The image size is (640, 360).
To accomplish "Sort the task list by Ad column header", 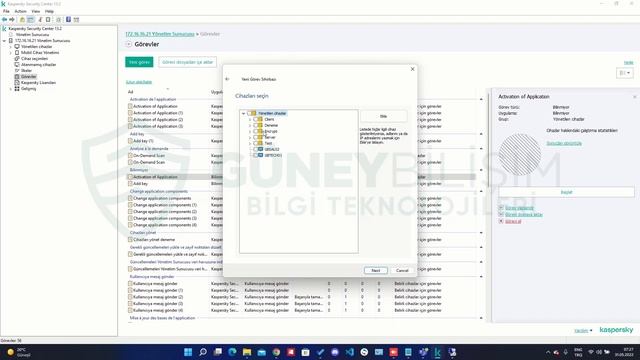I will coord(131,92).
